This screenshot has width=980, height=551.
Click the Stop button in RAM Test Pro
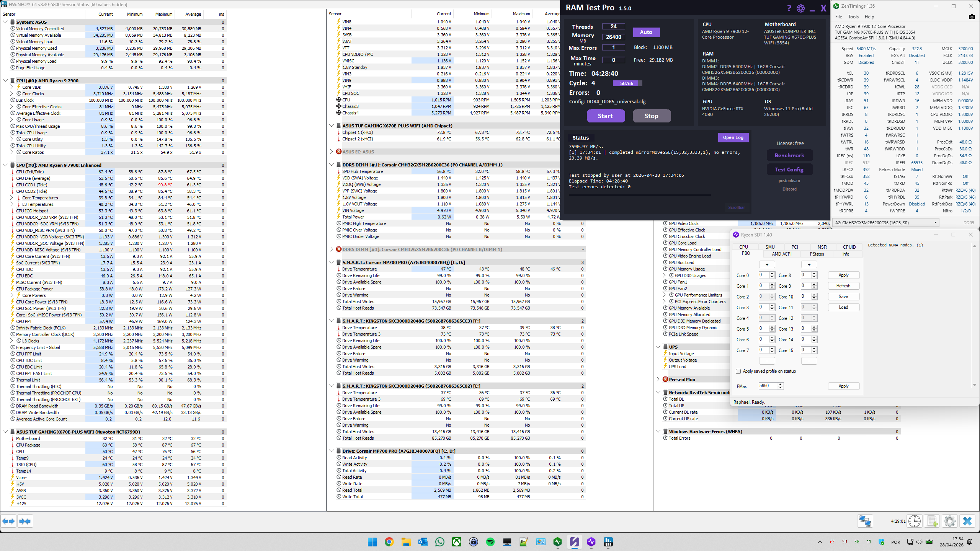(652, 116)
